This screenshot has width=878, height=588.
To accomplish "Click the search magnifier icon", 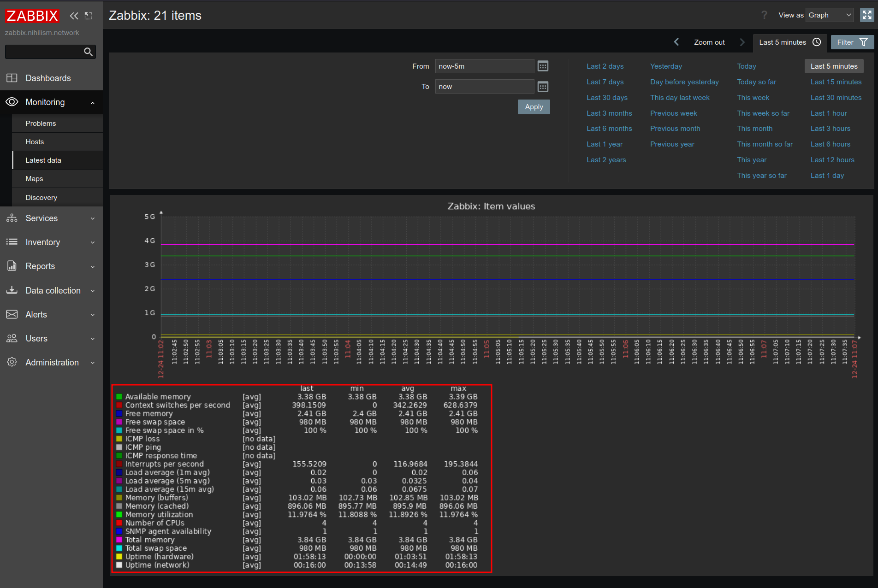I will point(88,52).
